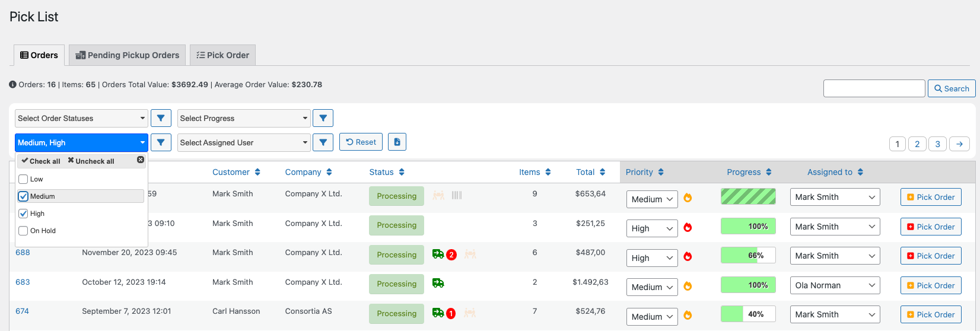Click handshake icon in order 674 row
Screen dimensions: 980x331
pos(470,313)
